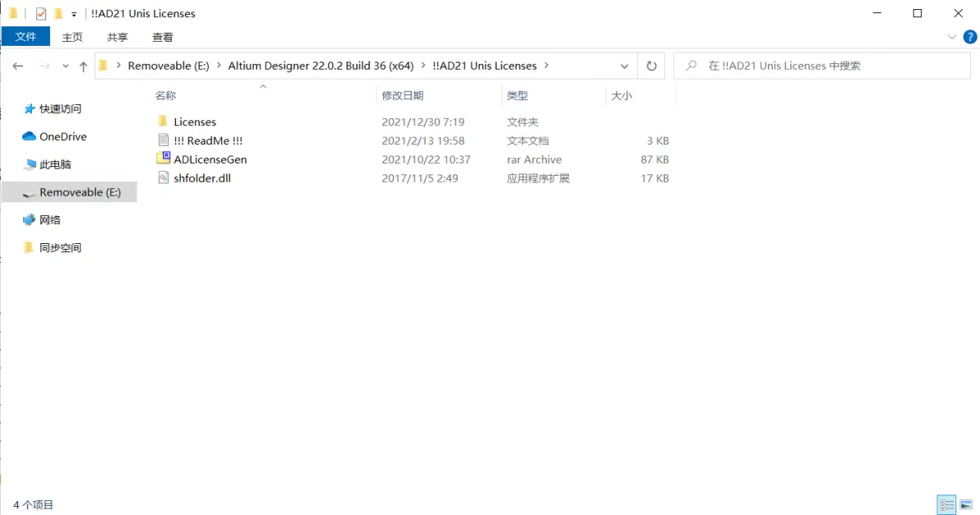980x515 pixels.
Task: Click the date 2021/12/30 7:19
Action: [423, 122]
